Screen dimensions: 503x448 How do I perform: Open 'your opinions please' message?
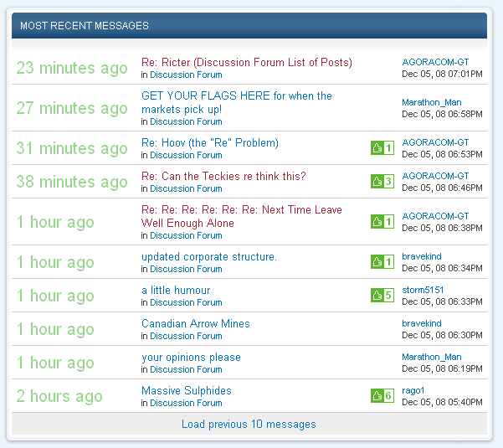(x=191, y=358)
